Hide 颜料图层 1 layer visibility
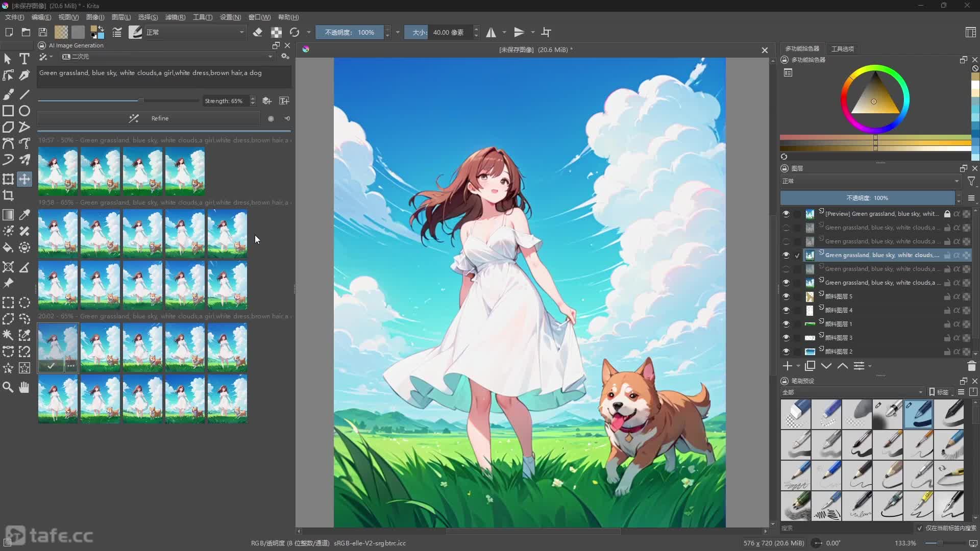The height and width of the screenshot is (551, 980). coord(786,324)
